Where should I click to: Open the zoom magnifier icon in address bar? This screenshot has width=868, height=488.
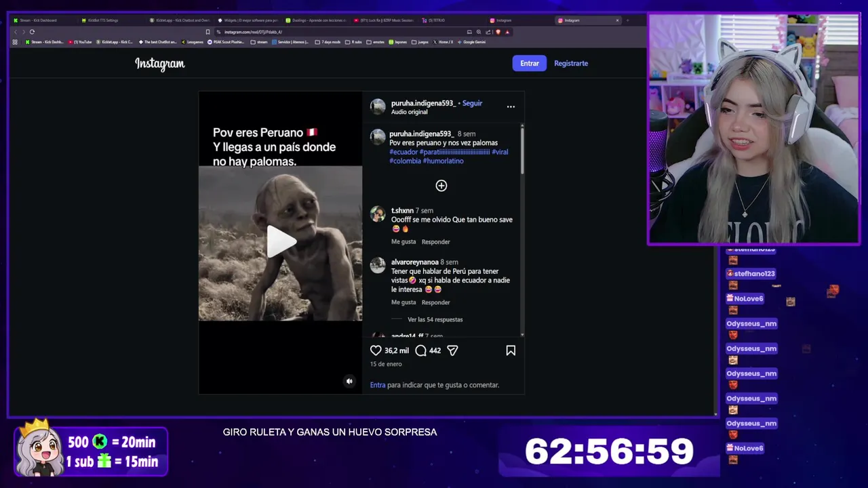point(479,32)
